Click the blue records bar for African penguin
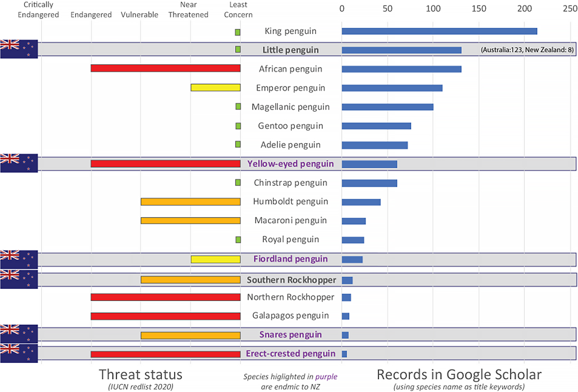The width and height of the screenshot is (578, 392). pyautogui.click(x=402, y=69)
